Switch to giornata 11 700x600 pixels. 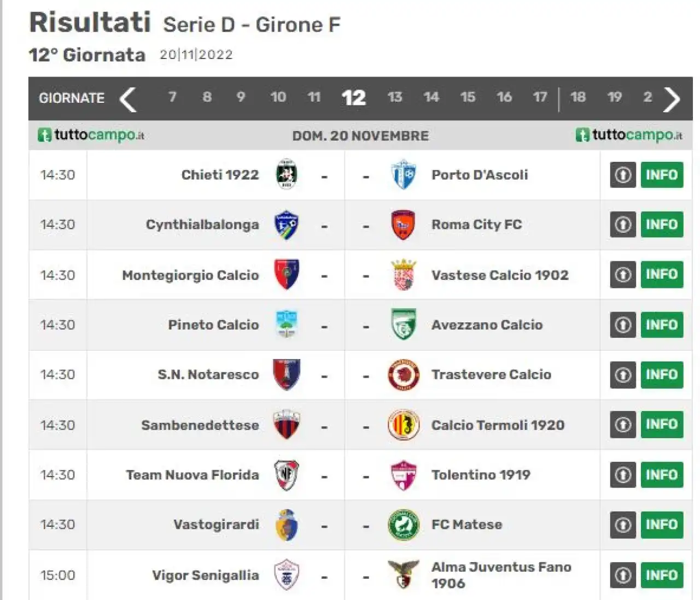(314, 97)
